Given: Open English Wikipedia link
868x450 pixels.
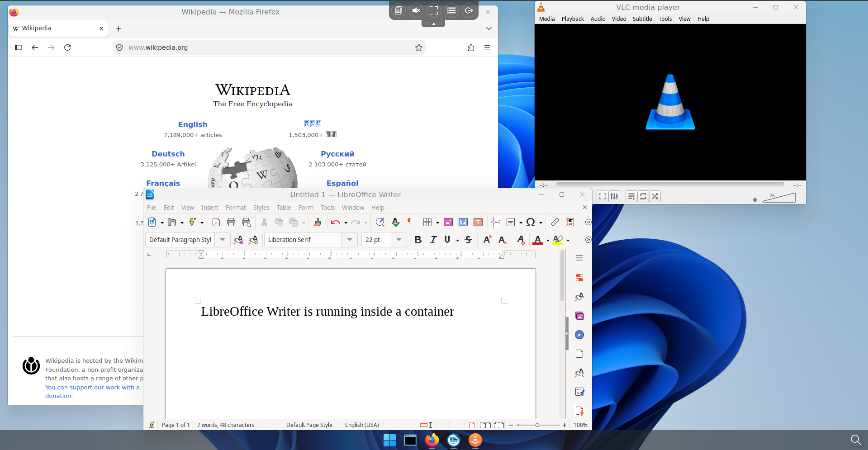Looking at the screenshot, I should 193,124.
